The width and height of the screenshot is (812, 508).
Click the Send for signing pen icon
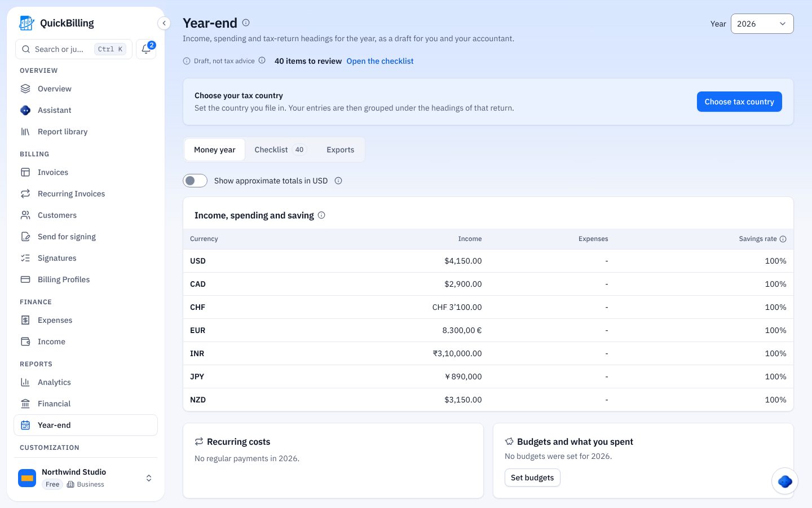[25, 237]
